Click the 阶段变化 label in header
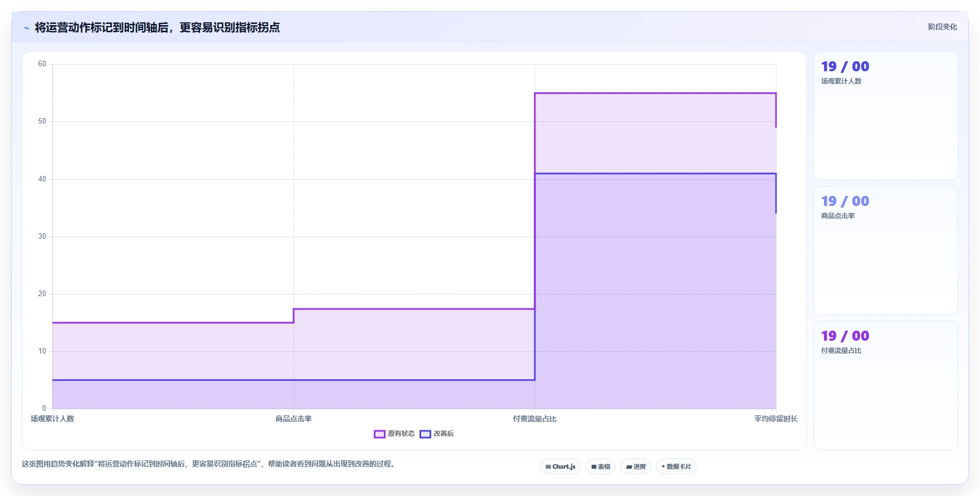 pyautogui.click(x=942, y=27)
